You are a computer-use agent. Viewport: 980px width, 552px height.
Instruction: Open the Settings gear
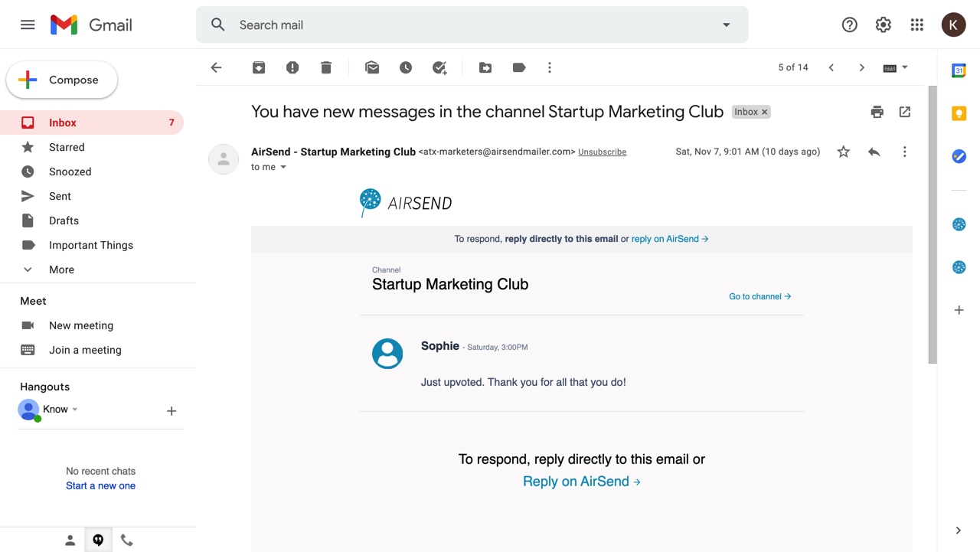point(883,24)
